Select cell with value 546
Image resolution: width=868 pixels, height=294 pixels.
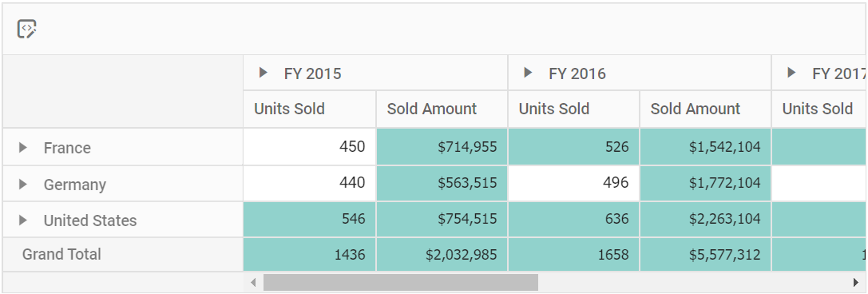click(310, 219)
